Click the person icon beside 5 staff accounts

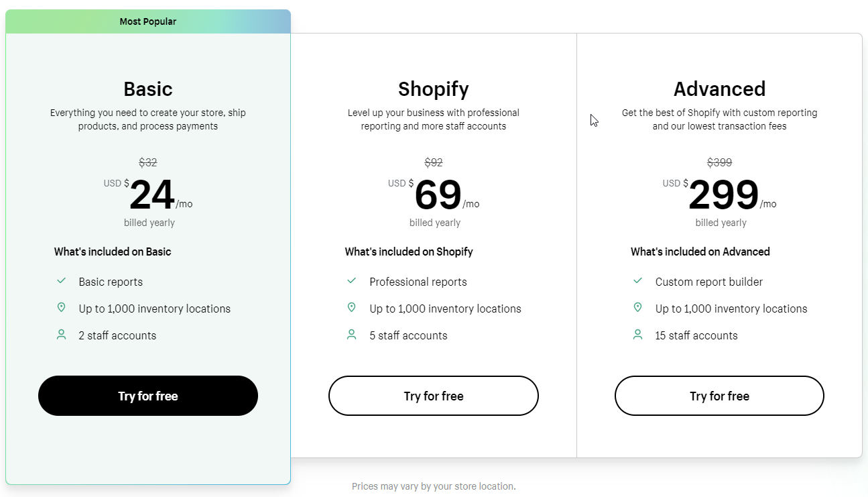pos(351,334)
